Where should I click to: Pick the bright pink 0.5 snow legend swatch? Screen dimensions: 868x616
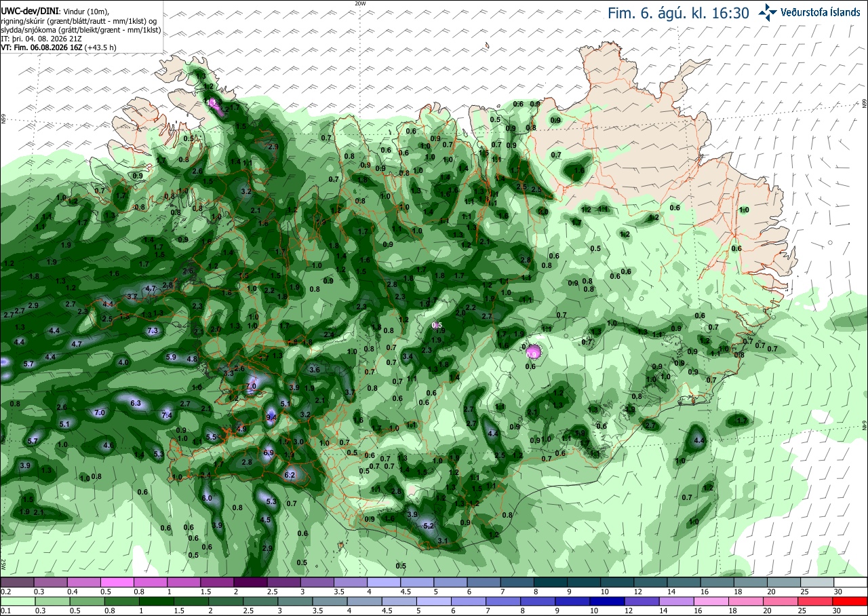click(117, 582)
